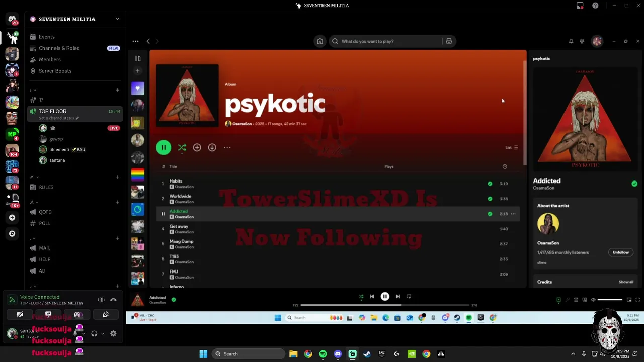The width and height of the screenshot is (644, 362).
Task: Skip to next track
Action: [398, 297]
